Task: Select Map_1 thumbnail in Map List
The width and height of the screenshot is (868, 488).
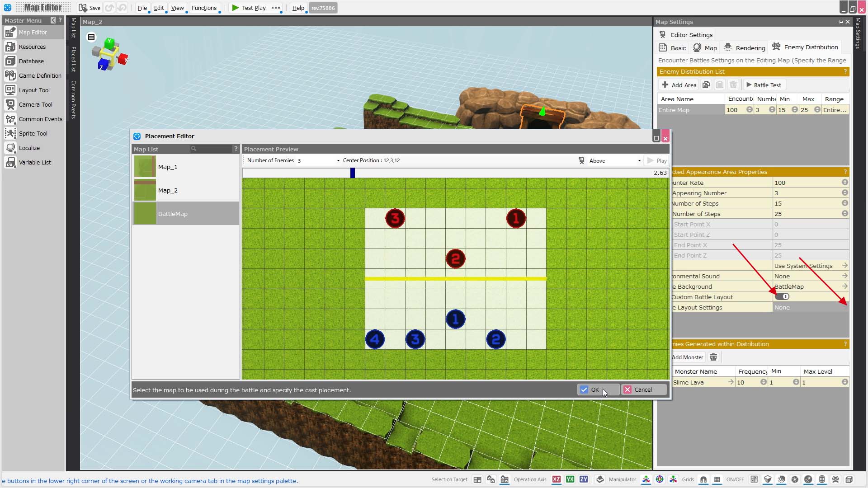Action: (x=145, y=167)
